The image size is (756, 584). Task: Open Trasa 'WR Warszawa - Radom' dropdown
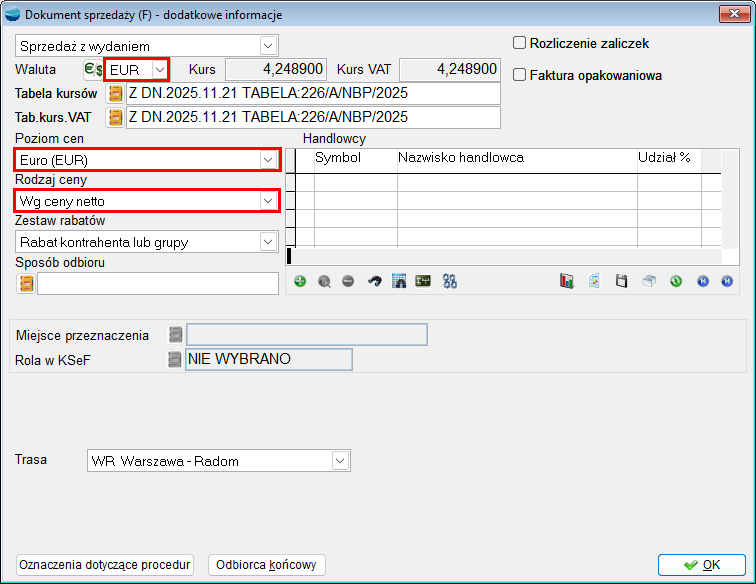pos(340,461)
